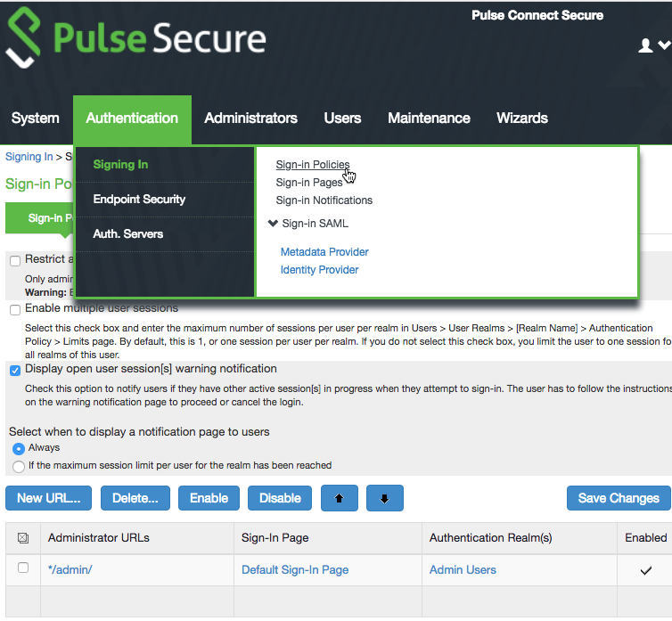Screen dimensions: 672x621
Task: Select maximum session limit reached radio option
Action: pos(19,466)
